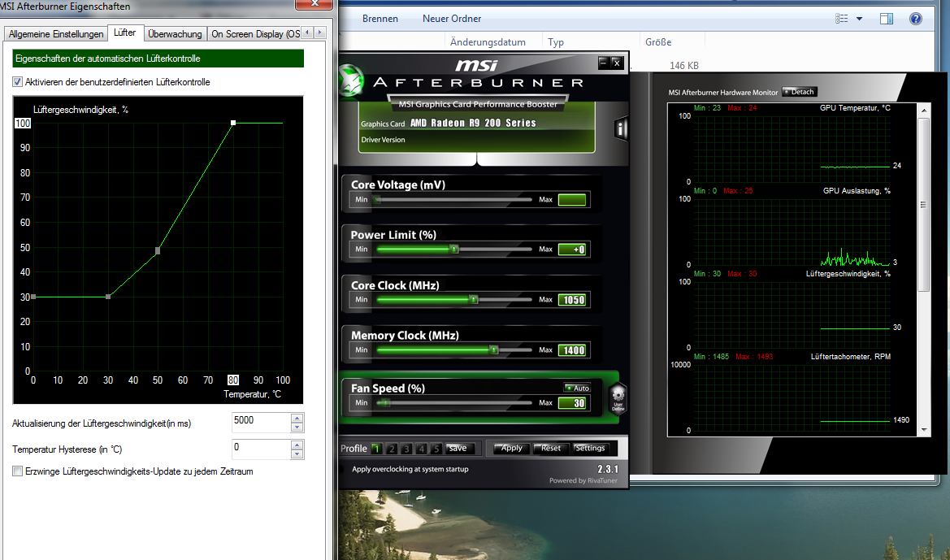This screenshot has width=950, height=560.
Task: Click the Memory Clock slider handle
Action: (x=494, y=349)
